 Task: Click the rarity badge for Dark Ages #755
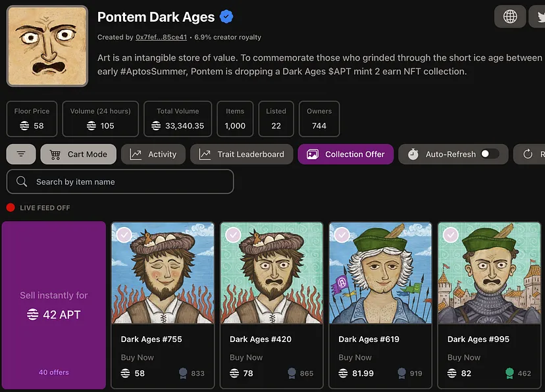[183, 373]
